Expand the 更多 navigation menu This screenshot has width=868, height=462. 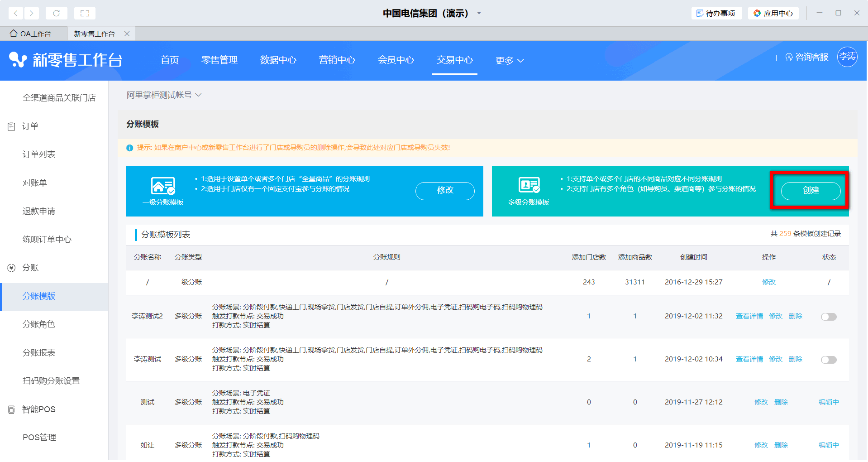click(x=510, y=60)
